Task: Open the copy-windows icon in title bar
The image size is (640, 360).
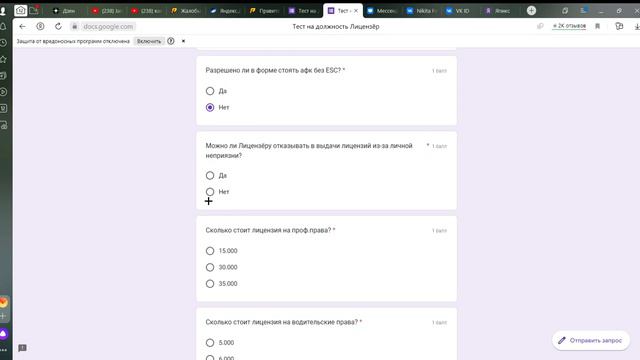Action: 565,11
